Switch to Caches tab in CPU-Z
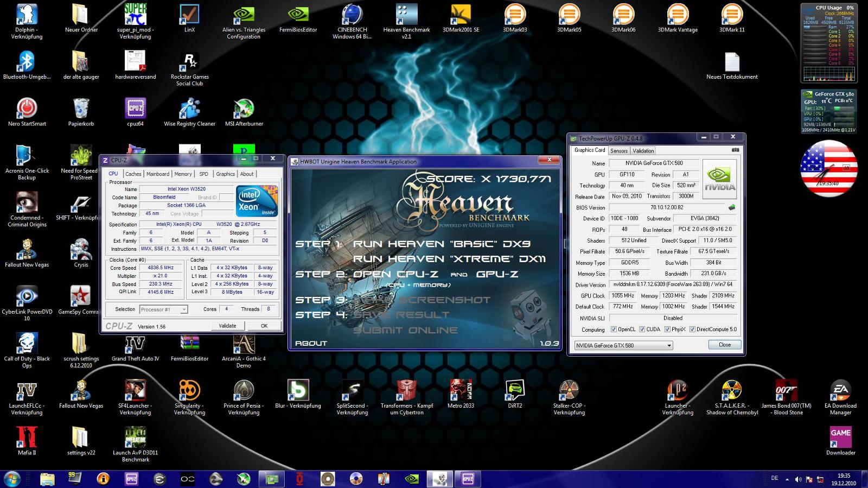The image size is (868, 488). [133, 174]
